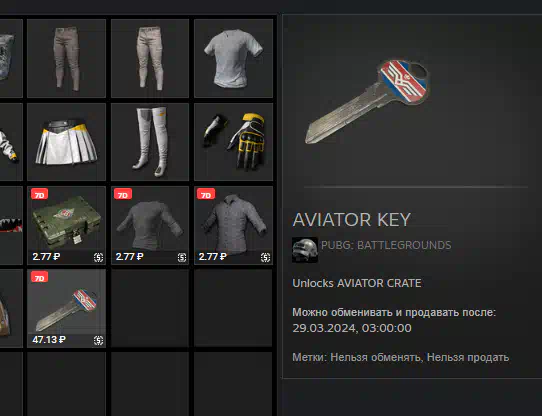Click the PUBG helmet game icon
Image resolution: width=542 pixels, height=416 pixels.
(x=305, y=250)
